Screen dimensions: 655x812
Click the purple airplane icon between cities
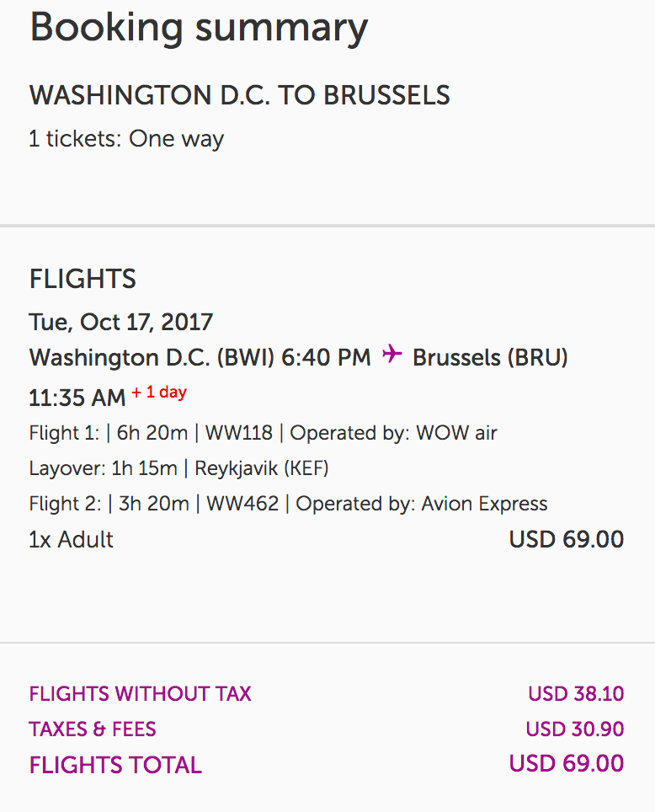pos(391,355)
